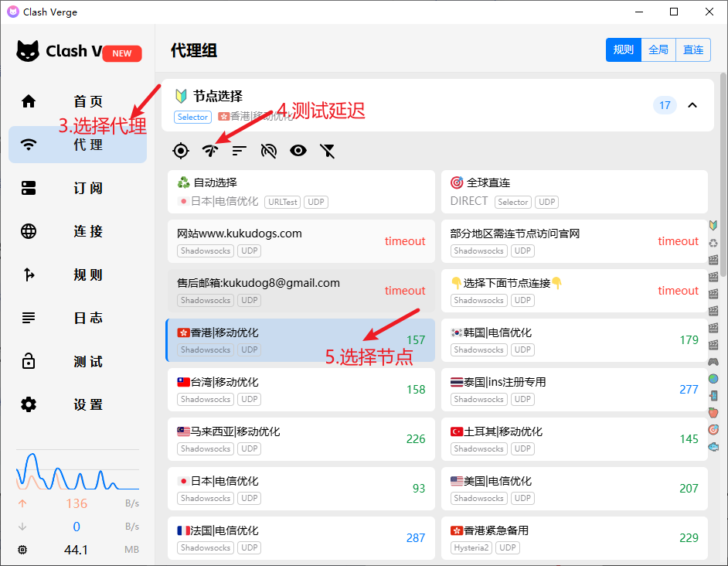Screen dimensions: 728x566
Task: Click the URLTest tag on the 自动选择 card
Action: pos(282,202)
